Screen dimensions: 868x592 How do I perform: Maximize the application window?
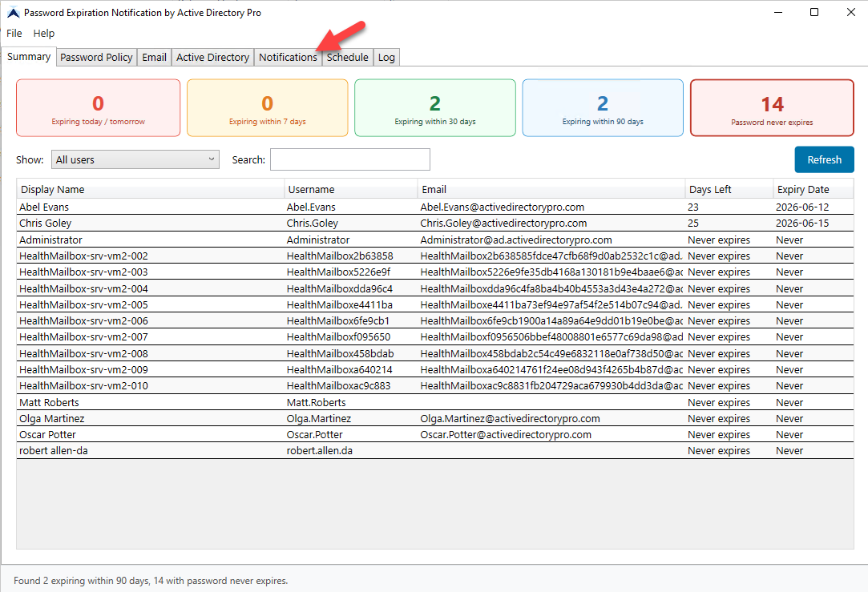click(x=814, y=12)
